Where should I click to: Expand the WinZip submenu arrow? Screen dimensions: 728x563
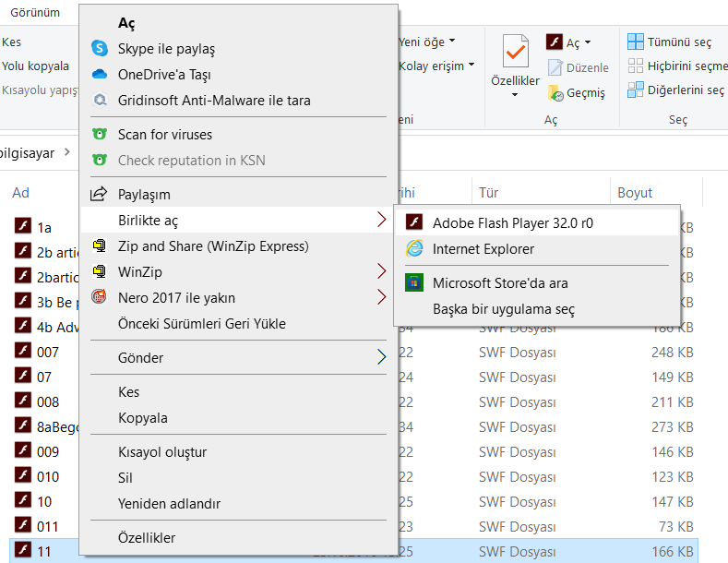coord(381,271)
